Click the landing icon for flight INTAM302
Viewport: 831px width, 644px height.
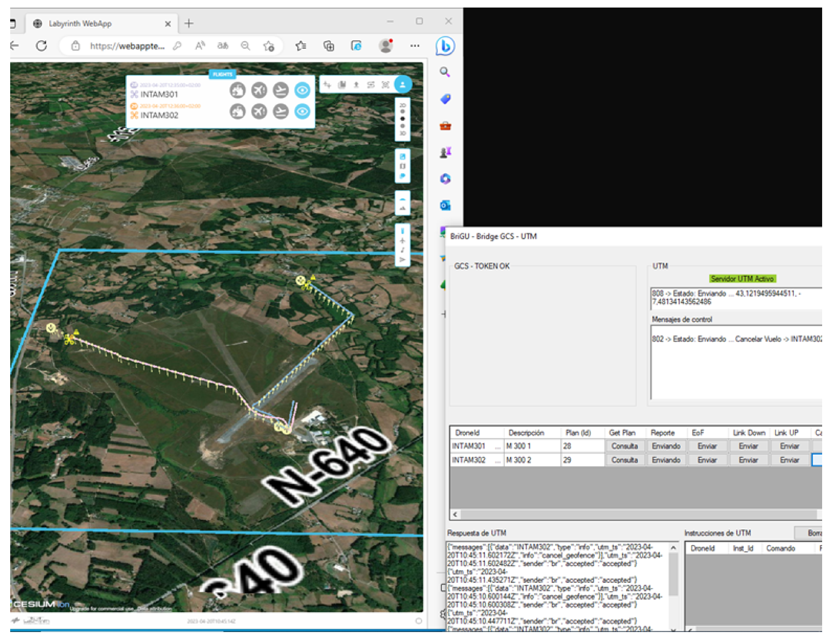(281, 112)
